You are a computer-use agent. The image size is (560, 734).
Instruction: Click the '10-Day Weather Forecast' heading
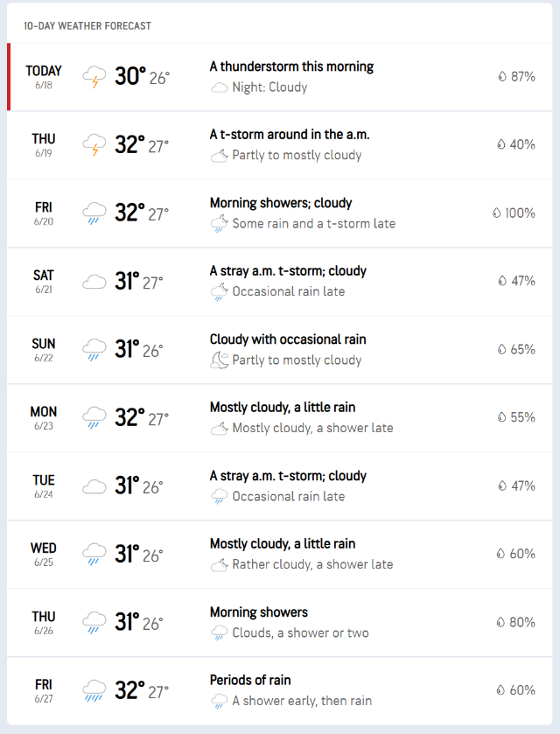coord(87,26)
